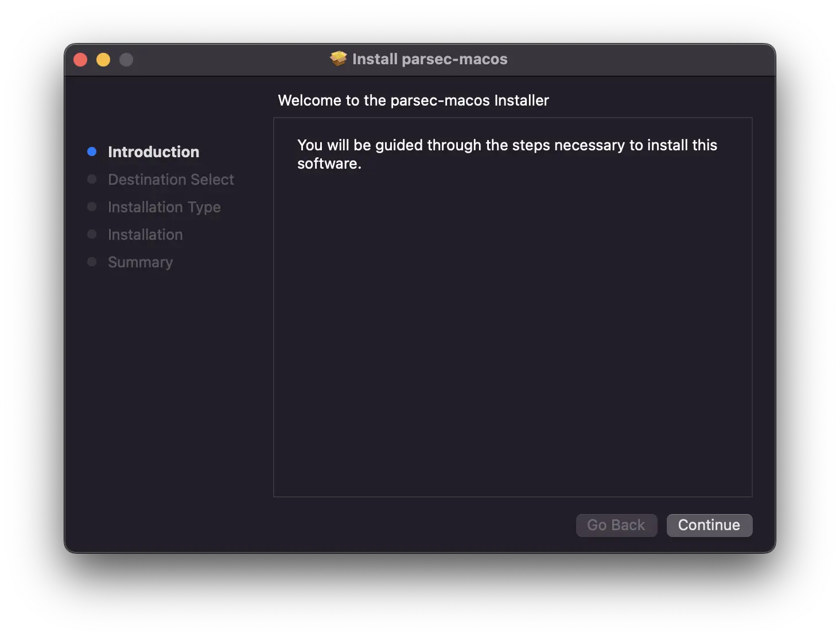Click the bullet next to Installation Type
The height and width of the screenshot is (638, 840).
click(x=92, y=207)
